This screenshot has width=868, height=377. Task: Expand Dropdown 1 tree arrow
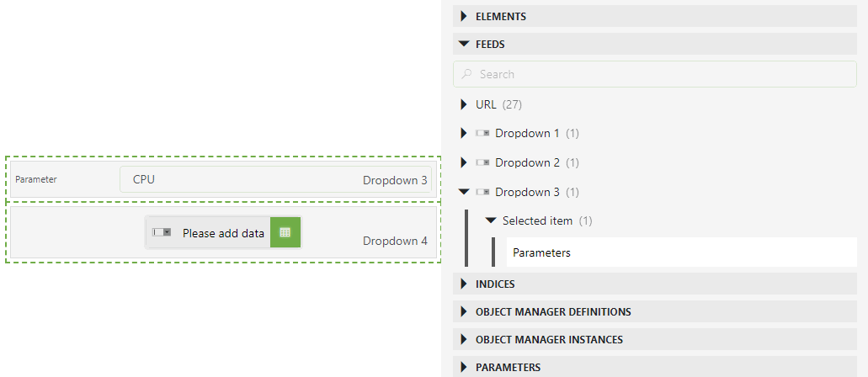pyautogui.click(x=464, y=133)
